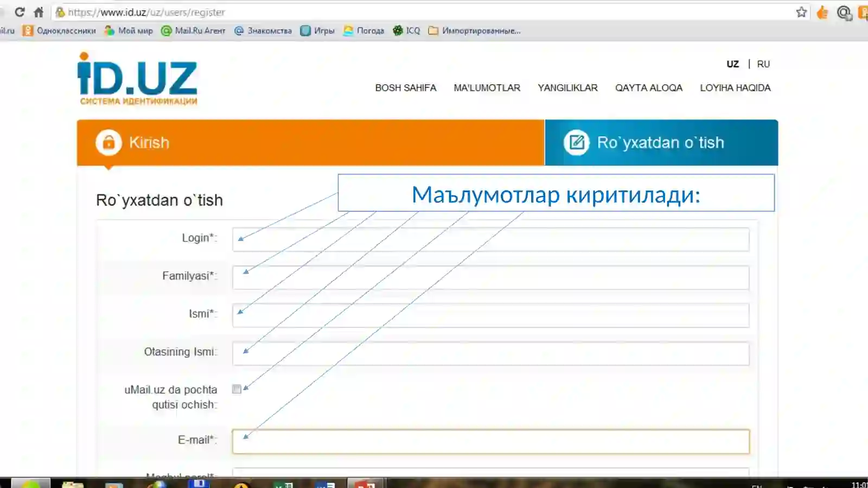Go to BOSH SAHIFA page

[x=405, y=88]
